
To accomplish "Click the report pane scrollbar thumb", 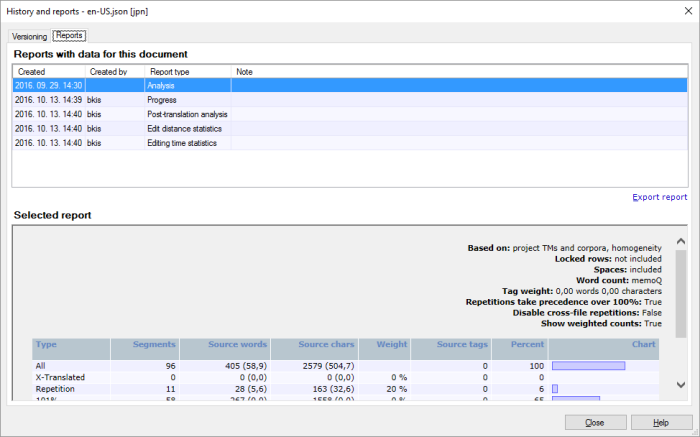I will pos(680,292).
